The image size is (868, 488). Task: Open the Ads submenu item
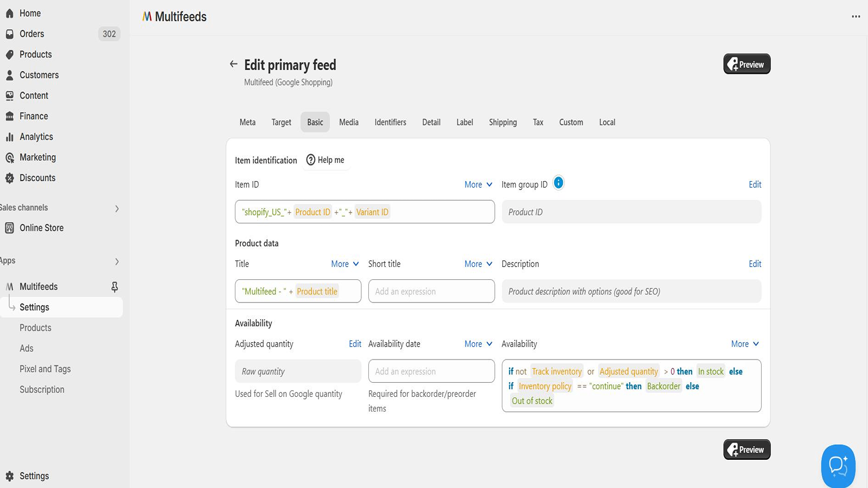click(27, 348)
